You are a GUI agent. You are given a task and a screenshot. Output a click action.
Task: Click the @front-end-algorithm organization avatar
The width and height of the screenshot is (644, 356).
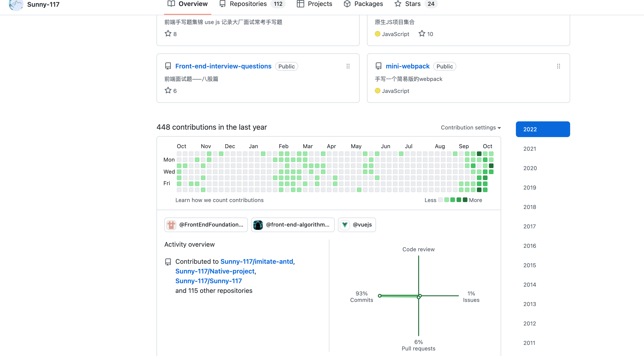(x=258, y=224)
